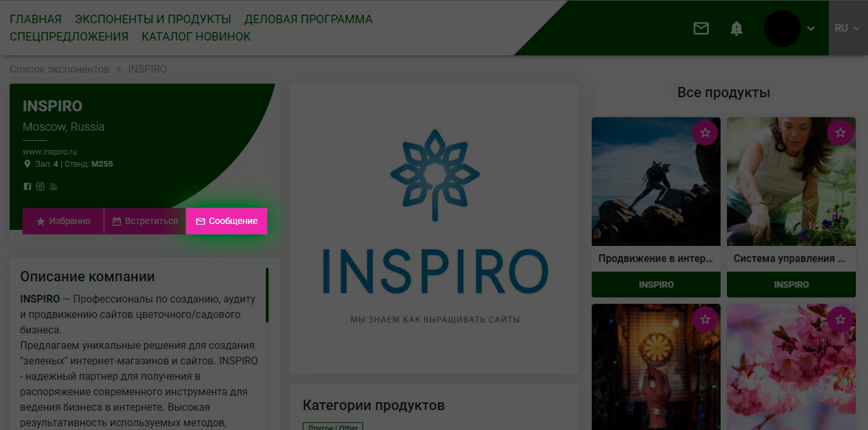Open СПЕЦПРЕДЛОЖЕНИЯ menu item
This screenshot has width=868, height=430.
(x=69, y=37)
